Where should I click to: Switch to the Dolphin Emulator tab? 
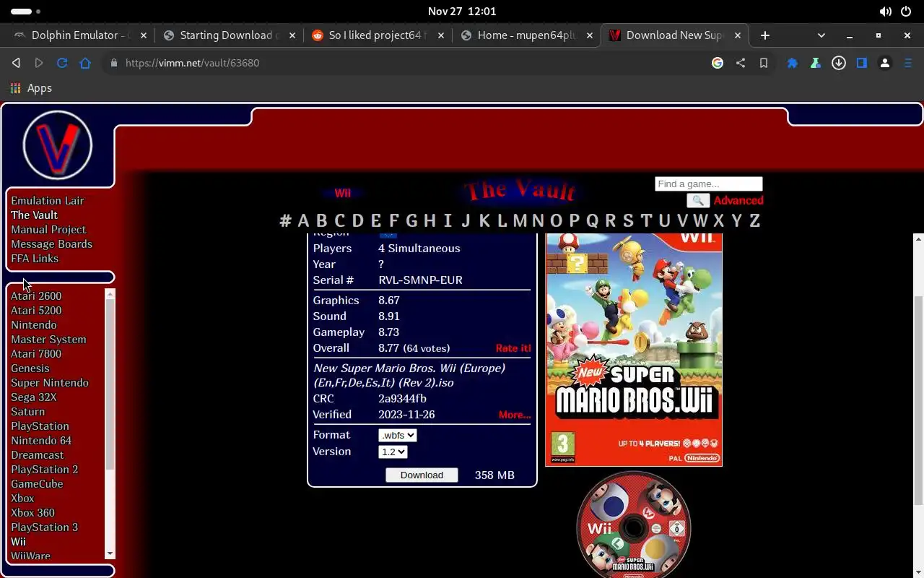(79, 35)
